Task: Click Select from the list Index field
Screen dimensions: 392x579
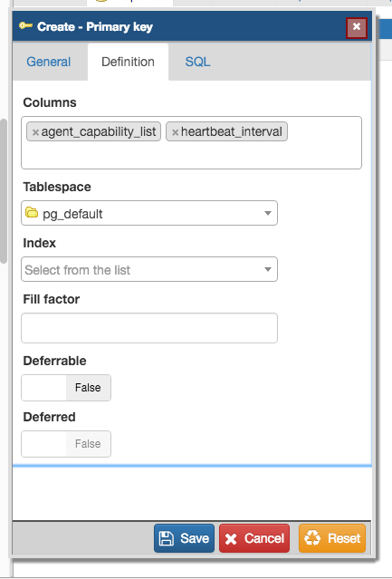Action: point(149,269)
